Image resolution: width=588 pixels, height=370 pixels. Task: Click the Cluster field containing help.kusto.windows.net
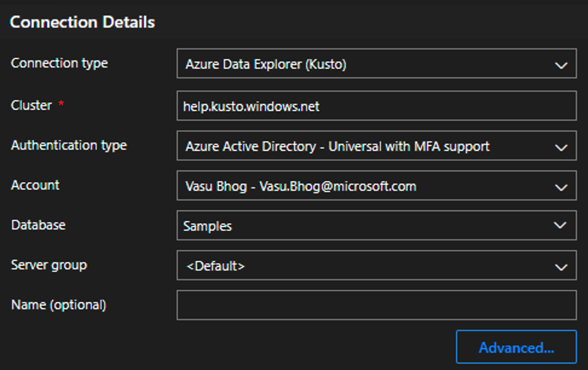click(x=376, y=106)
